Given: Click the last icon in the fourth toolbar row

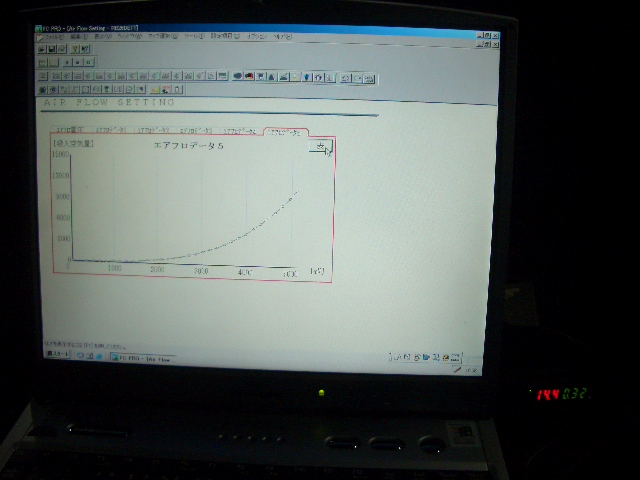Looking at the screenshot, I should point(178,89).
